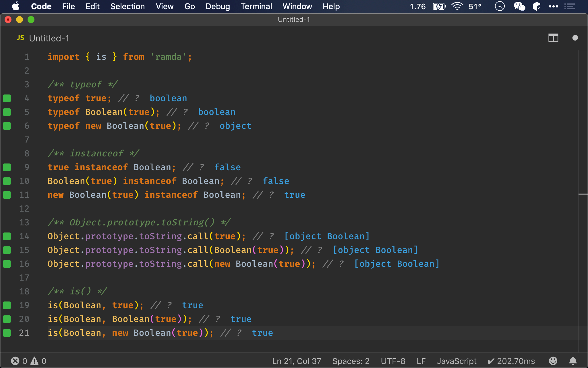Viewport: 588px width, 368px height.
Task: Click the Ln 21, Col 37 position button
Action: click(x=297, y=361)
